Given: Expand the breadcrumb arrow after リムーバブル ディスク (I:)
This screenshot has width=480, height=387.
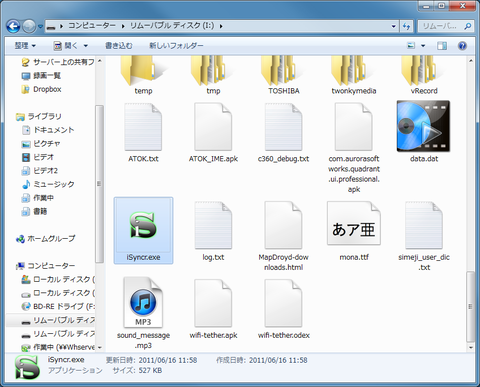Looking at the screenshot, I should (x=221, y=26).
